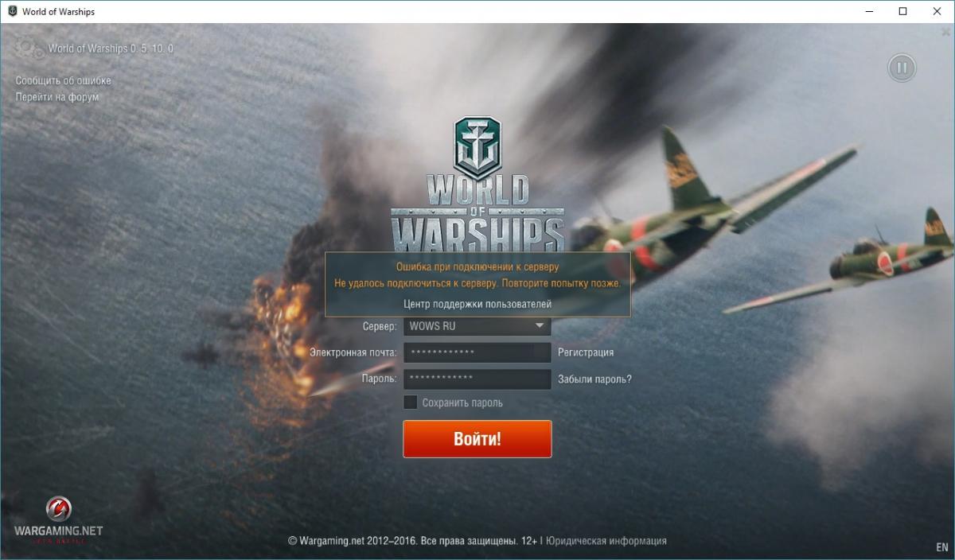Open the Сообщить об ошибке link
This screenshot has height=560, width=955.
point(64,80)
